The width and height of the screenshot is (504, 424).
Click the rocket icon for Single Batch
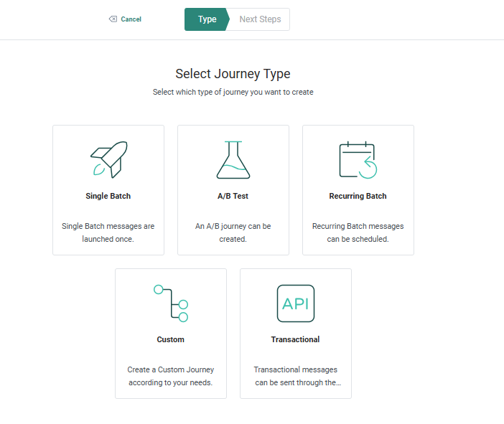(108, 159)
